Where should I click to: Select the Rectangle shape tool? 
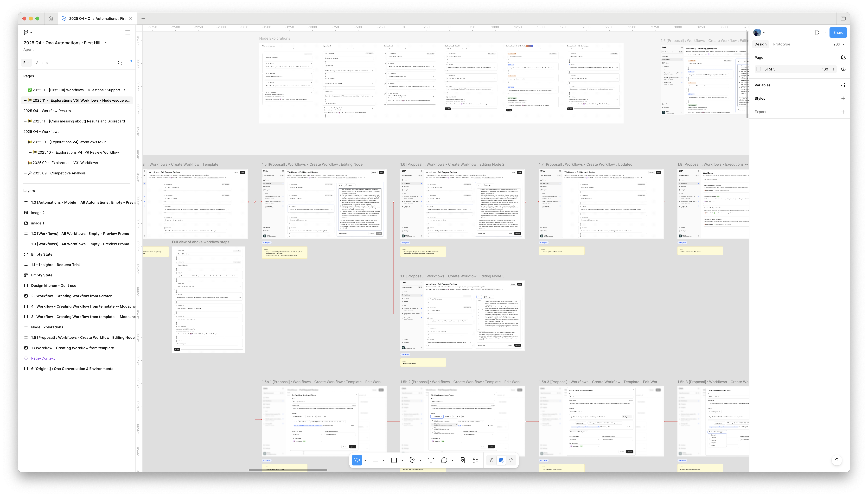click(x=394, y=460)
